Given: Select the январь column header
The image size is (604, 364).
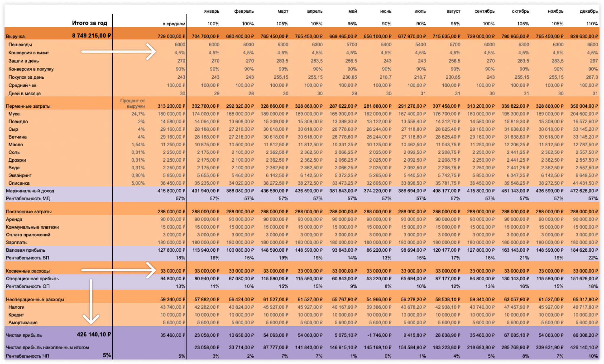Looking at the screenshot, I should (x=211, y=11).
